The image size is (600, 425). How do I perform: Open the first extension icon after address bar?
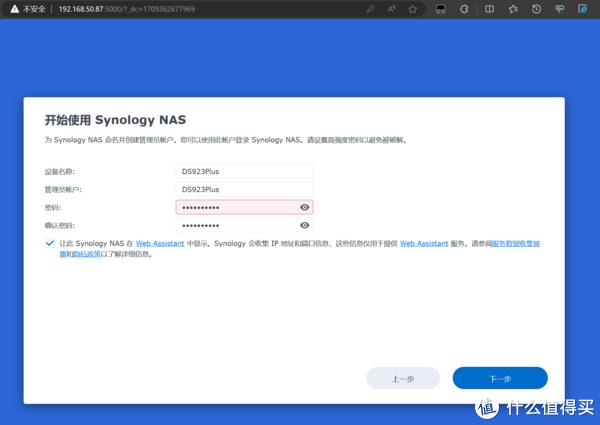[440, 9]
